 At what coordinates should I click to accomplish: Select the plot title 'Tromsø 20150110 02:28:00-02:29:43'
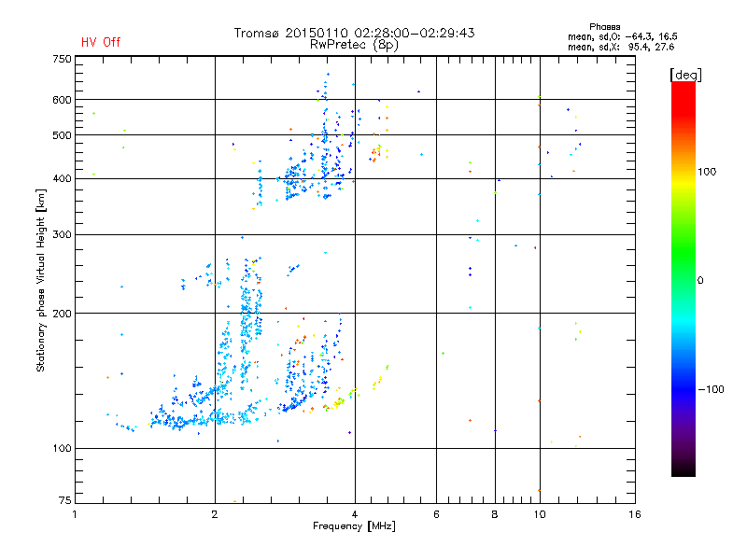pyautogui.click(x=354, y=33)
